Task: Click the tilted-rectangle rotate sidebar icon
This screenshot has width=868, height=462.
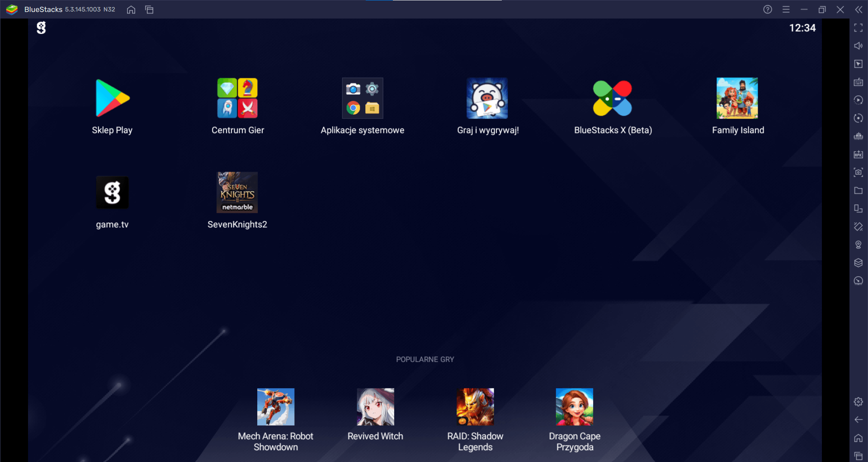Action: tap(859, 227)
